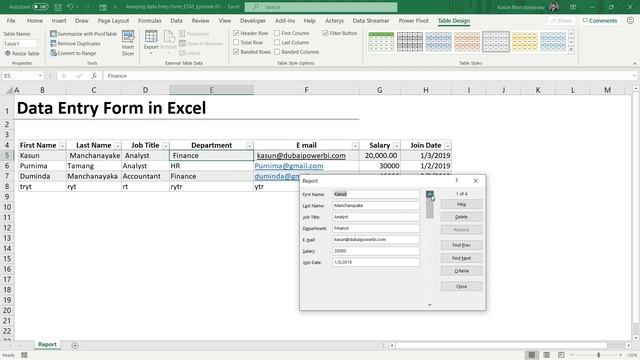
Task: Switch to the Developer ribbon tab
Action: [253, 20]
